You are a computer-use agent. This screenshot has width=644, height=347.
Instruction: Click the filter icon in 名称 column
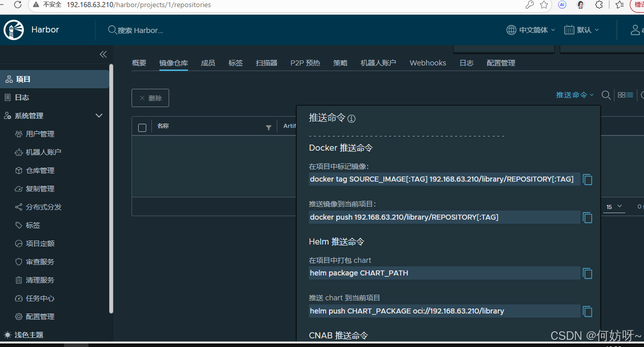(x=269, y=128)
